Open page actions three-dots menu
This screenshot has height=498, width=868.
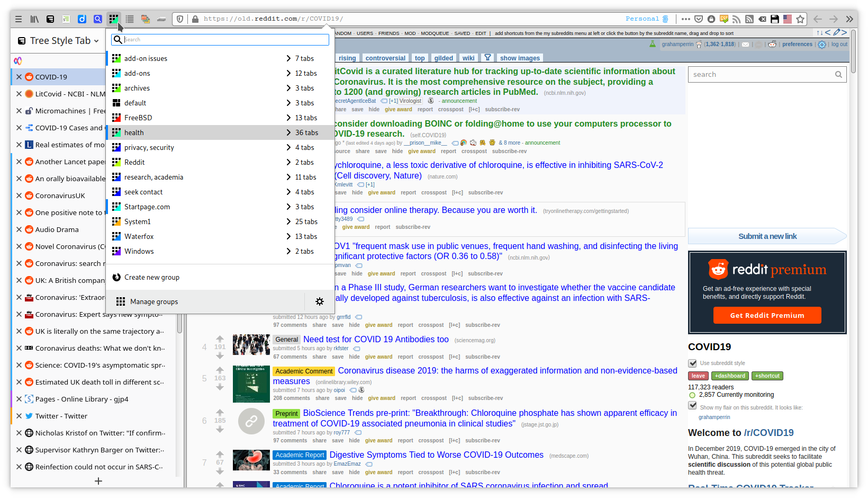[686, 19]
